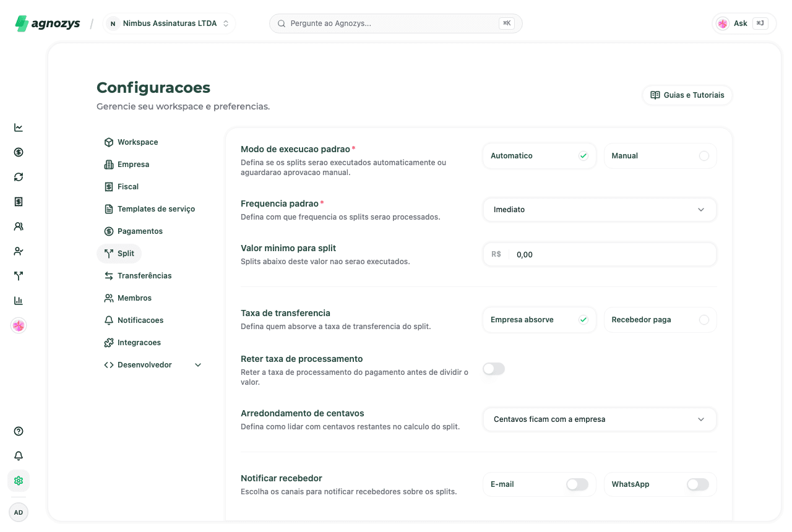Select Manual execution mode
Viewport: 792px width, 532px height.
(660, 156)
